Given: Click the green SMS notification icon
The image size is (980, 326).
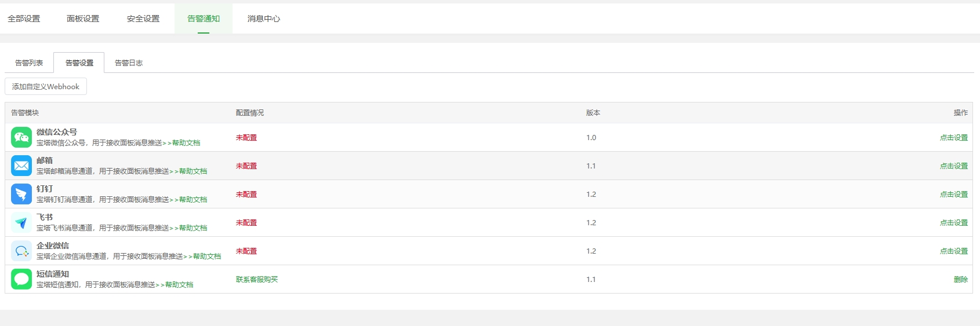Looking at the screenshot, I should pos(21,279).
